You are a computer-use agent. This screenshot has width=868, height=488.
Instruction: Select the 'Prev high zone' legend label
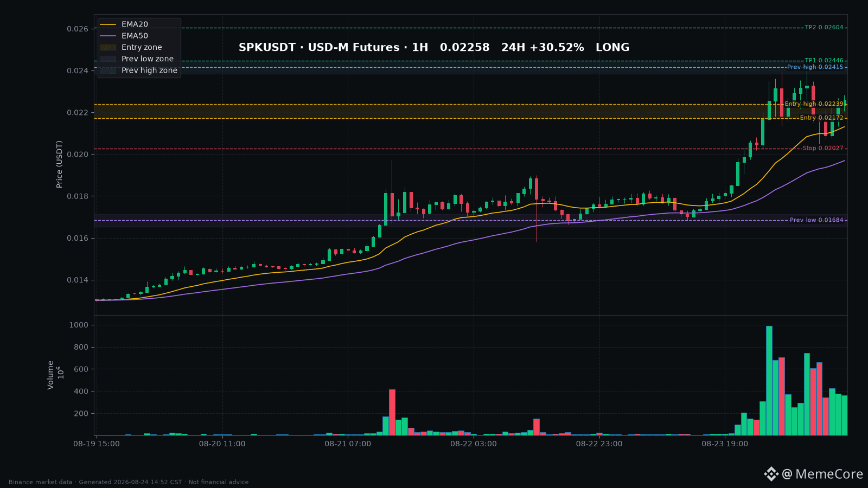pos(149,70)
